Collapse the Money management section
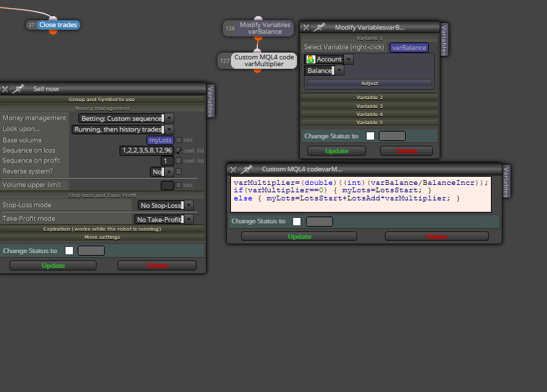 (102, 109)
